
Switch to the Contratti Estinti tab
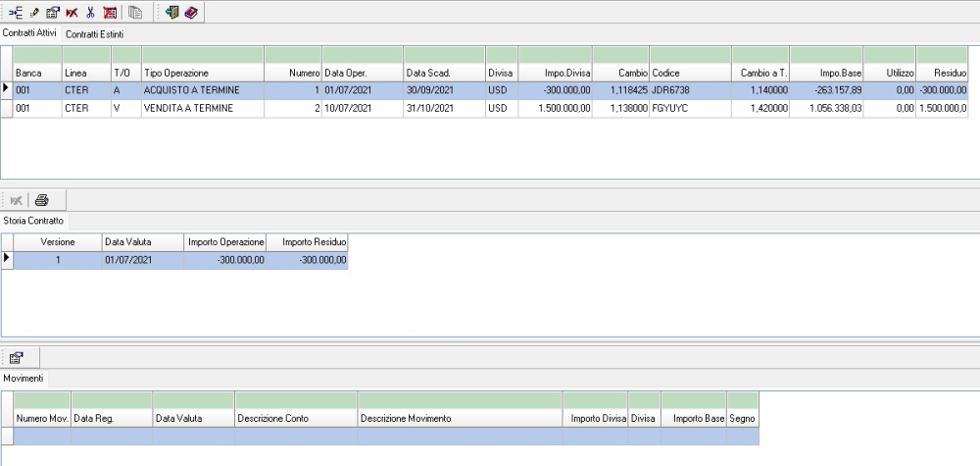(x=94, y=34)
